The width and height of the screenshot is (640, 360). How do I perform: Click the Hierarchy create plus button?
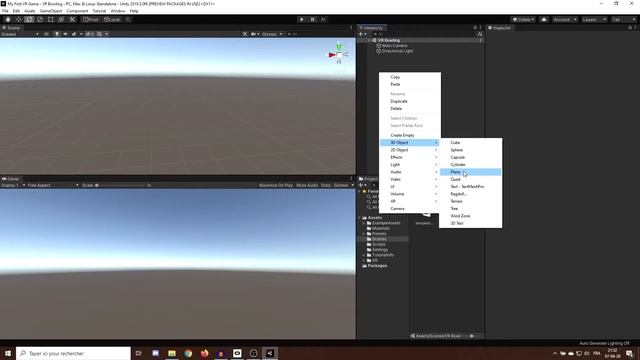[362, 34]
